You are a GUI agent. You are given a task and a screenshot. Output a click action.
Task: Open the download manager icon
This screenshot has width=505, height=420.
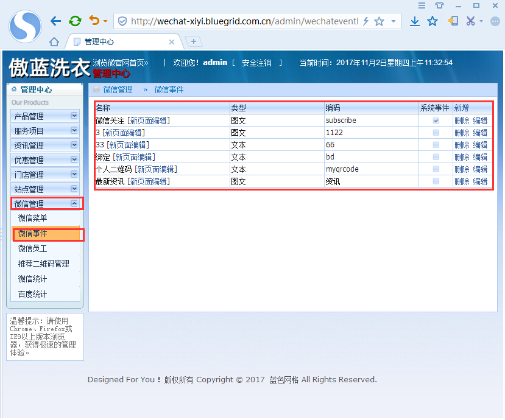pos(415,20)
